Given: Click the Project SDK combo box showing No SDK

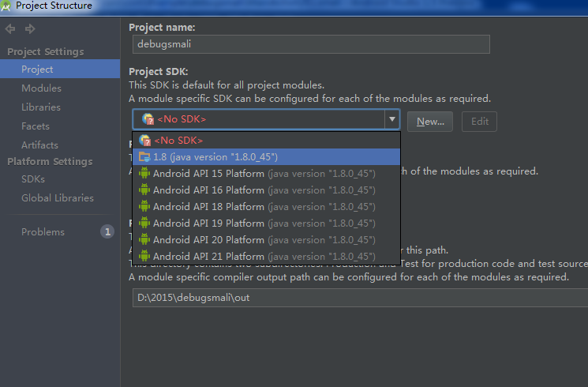Looking at the screenshot, I should [x=266, y=119].
